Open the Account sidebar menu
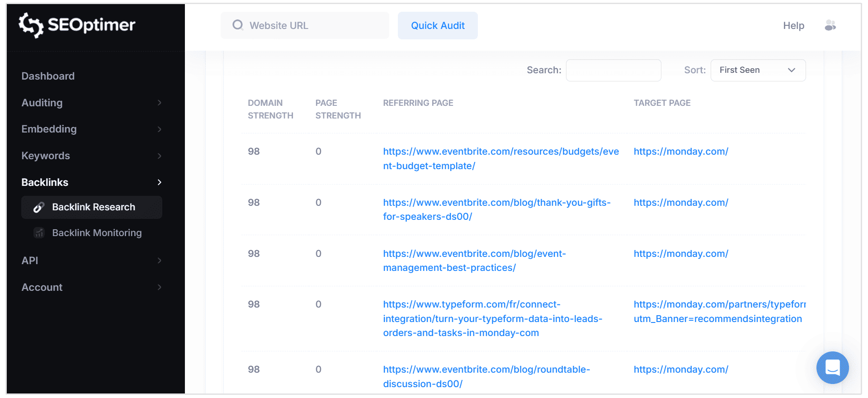 (x=42, y=287)
